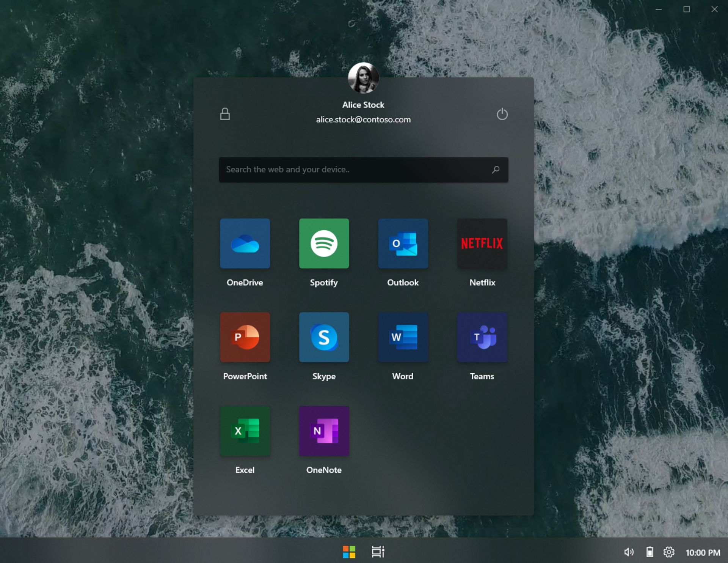This screenshot has height=563, width=728.
Task: Open PowerPoint
Action: [x=245, y=337]
